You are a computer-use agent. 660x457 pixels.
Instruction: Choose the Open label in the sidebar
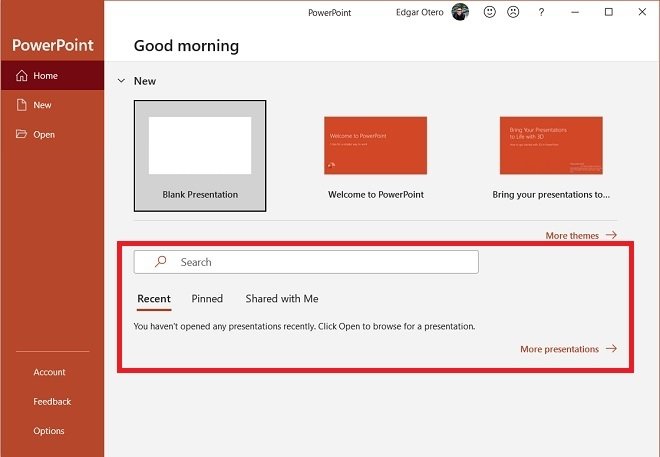tap(44, 135)
